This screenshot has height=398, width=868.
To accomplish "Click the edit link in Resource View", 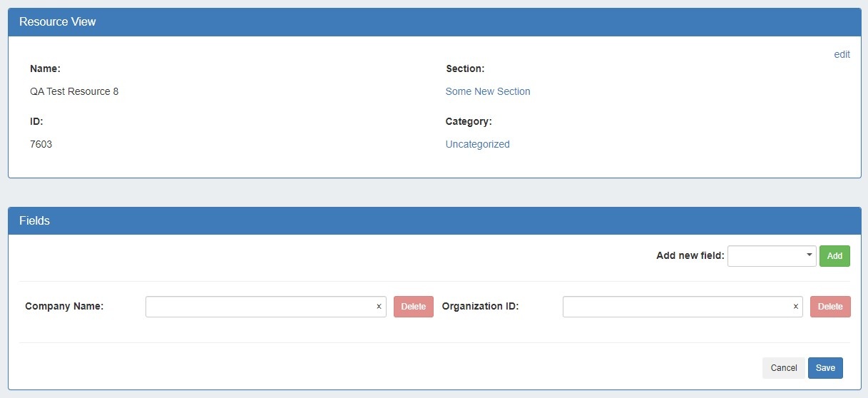I will click(842, 54).
